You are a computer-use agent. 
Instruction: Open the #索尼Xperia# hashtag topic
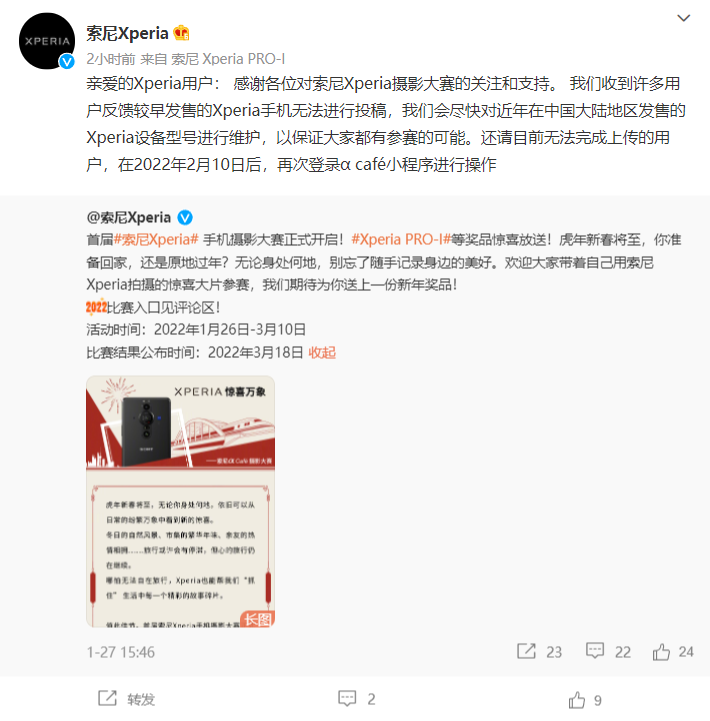[156, 240]
